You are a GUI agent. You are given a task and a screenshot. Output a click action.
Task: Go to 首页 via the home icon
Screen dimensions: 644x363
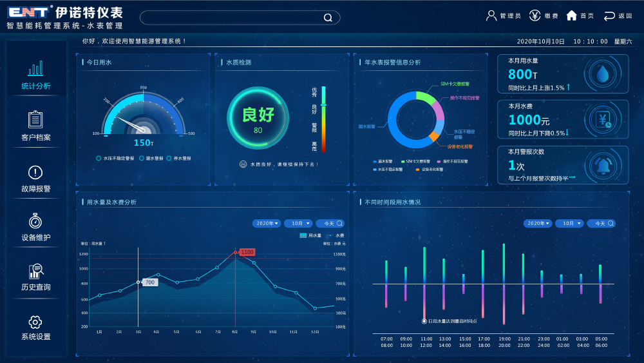tap(571, 15)
